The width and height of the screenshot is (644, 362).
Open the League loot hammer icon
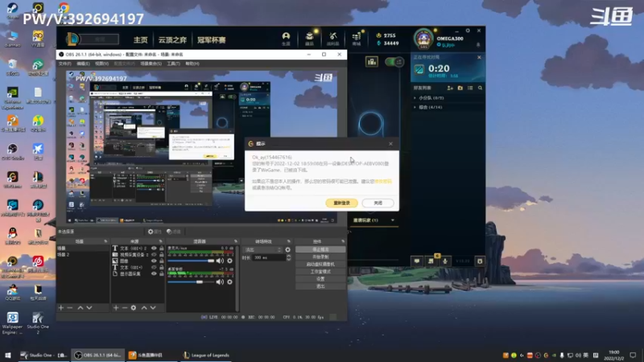332,39
